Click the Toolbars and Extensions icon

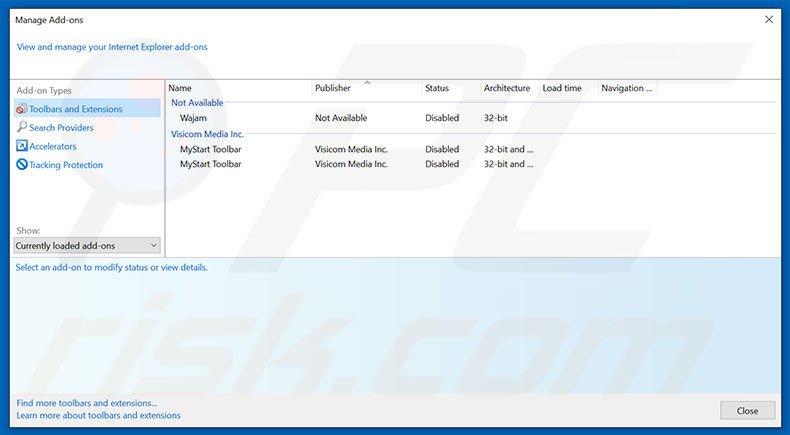coord(21,109)
